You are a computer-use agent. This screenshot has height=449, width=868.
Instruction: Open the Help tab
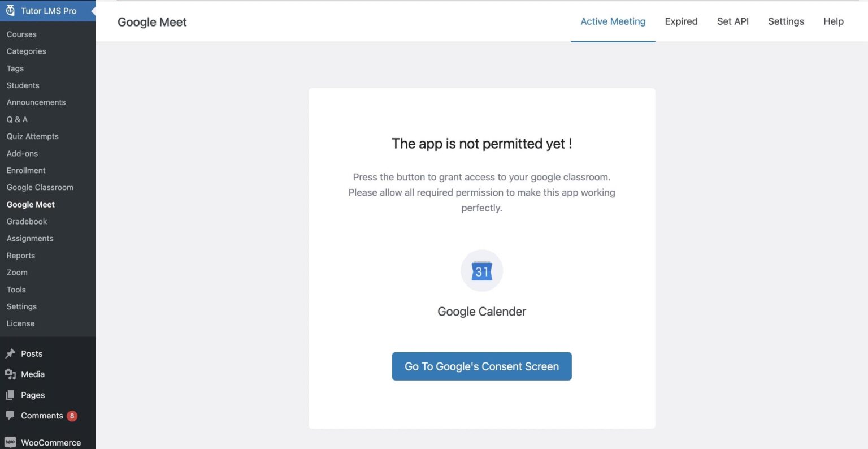tap(834, 21)
